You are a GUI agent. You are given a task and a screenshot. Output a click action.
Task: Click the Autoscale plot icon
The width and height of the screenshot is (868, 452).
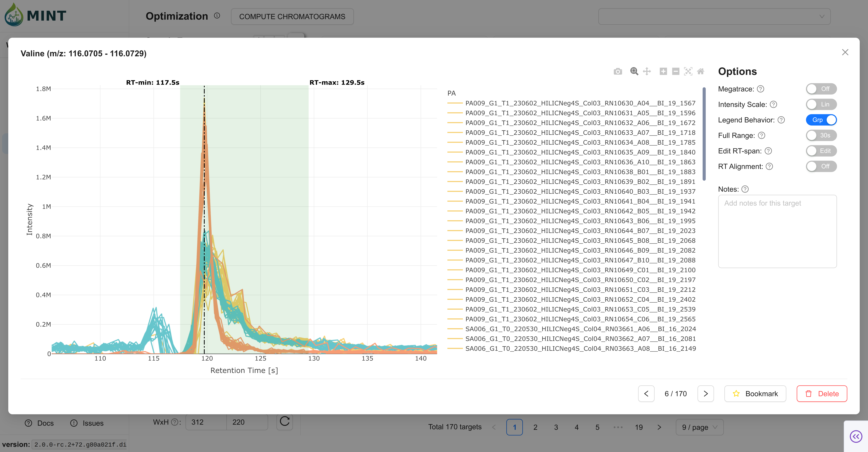688,71
